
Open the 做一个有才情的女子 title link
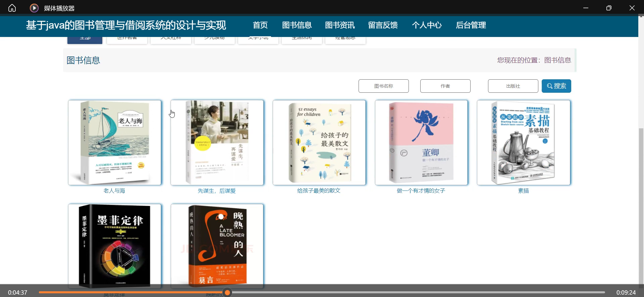click(421, 191)
